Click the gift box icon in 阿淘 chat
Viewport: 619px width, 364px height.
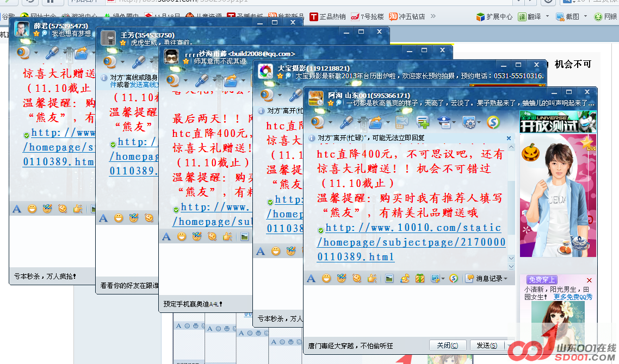tap(419, 278)
